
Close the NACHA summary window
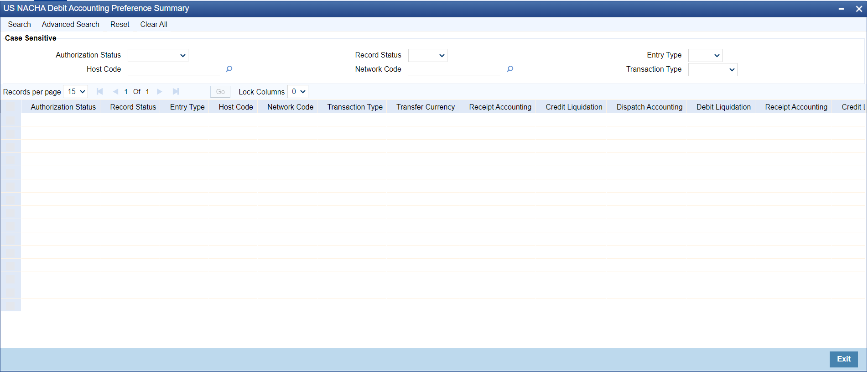(858, 9)
